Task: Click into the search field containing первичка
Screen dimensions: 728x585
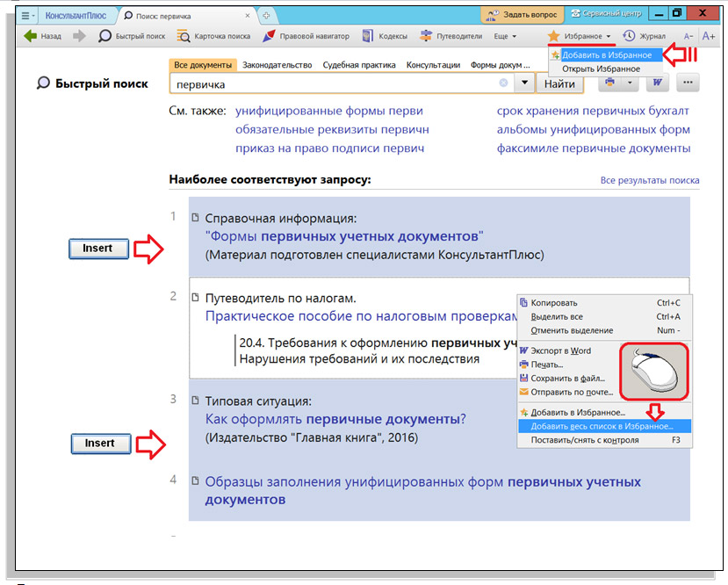Action: pyautogui.click(x=334, y=84)
